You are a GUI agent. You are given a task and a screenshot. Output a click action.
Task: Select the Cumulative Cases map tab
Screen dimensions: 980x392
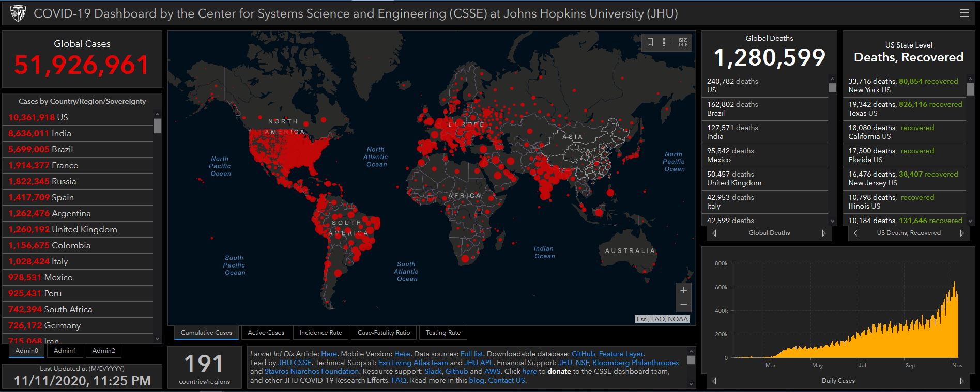[x=206, y=333]
